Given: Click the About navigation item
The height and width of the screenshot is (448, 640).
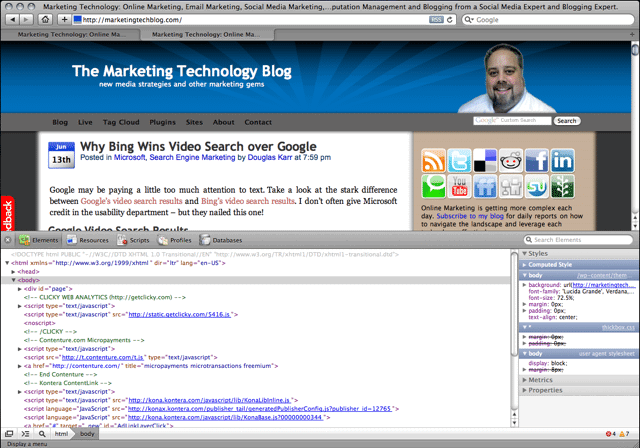Looking at the screenshot, I should coord(223,122).
